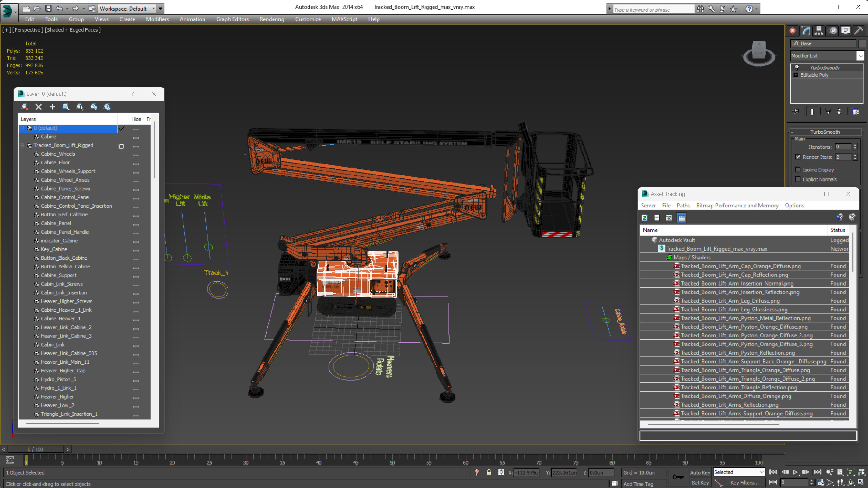Click the Selection Lock toggle icon
This screenshot has width=868, height=488.
pos(489,472)
